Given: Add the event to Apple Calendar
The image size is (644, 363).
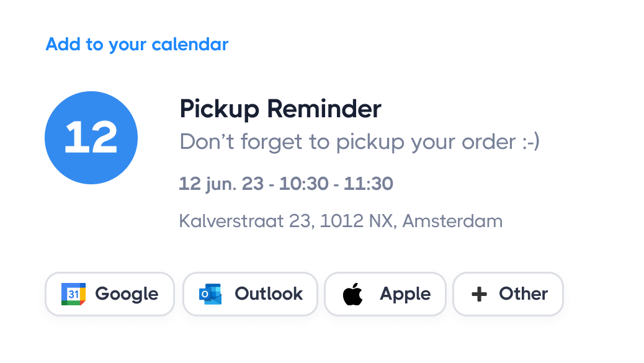Looking at the screenshot, I should (385, 294).
